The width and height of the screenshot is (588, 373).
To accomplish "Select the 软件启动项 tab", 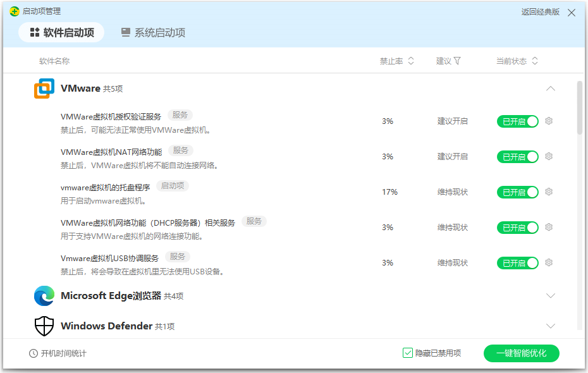I will pos(61,33).
